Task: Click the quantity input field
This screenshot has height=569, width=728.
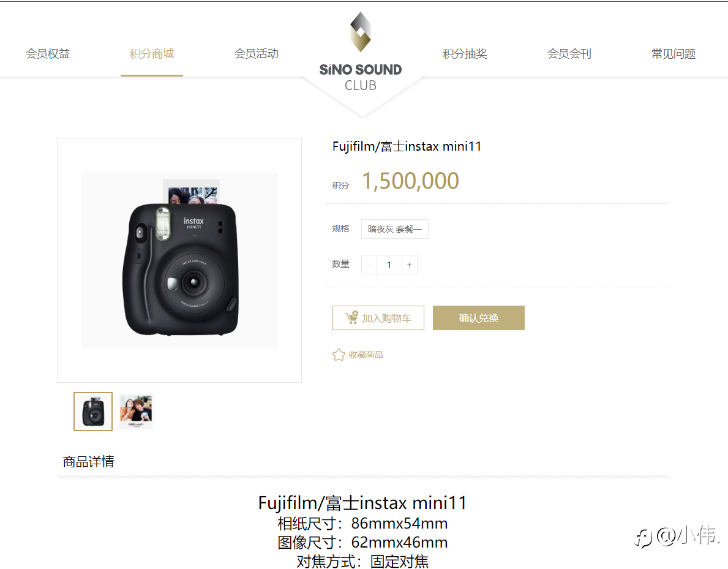Action: point(389,265)
